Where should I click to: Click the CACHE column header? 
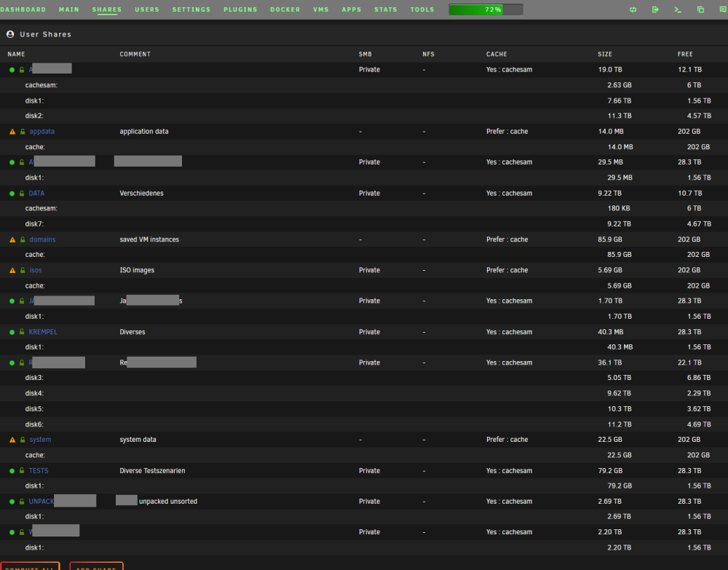pyautogui.click(x=496, y=55)
